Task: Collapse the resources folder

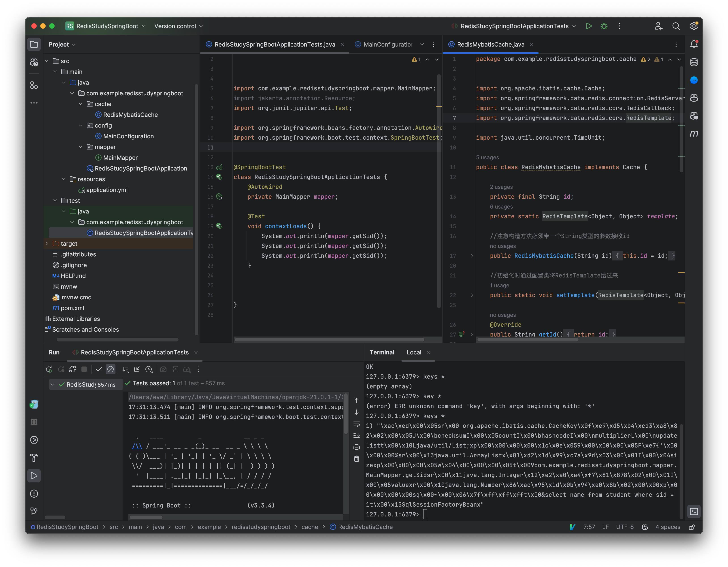Action: pos(63,179)
